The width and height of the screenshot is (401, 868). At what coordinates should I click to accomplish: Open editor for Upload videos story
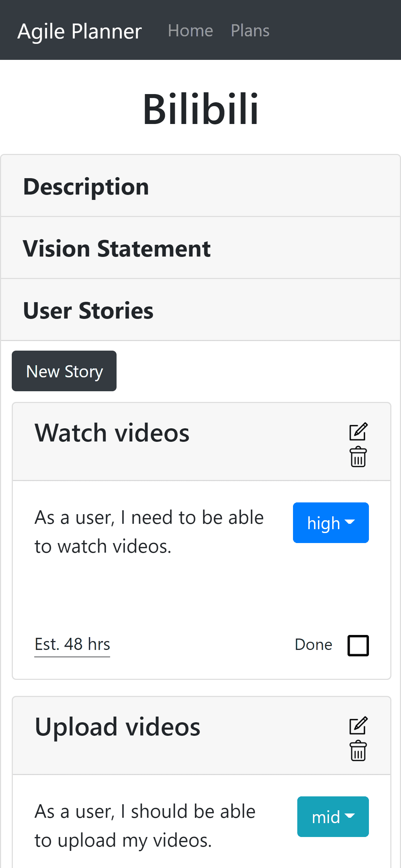coord(358,726)
